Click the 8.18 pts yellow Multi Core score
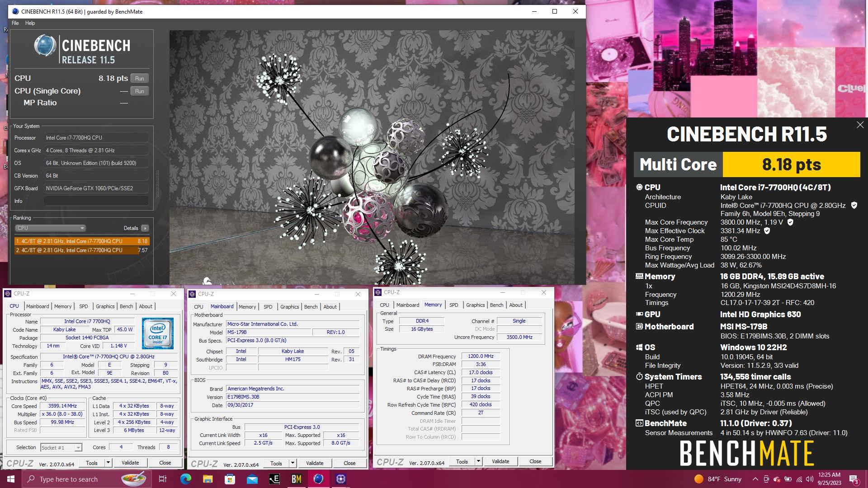 tap(791, 164)
